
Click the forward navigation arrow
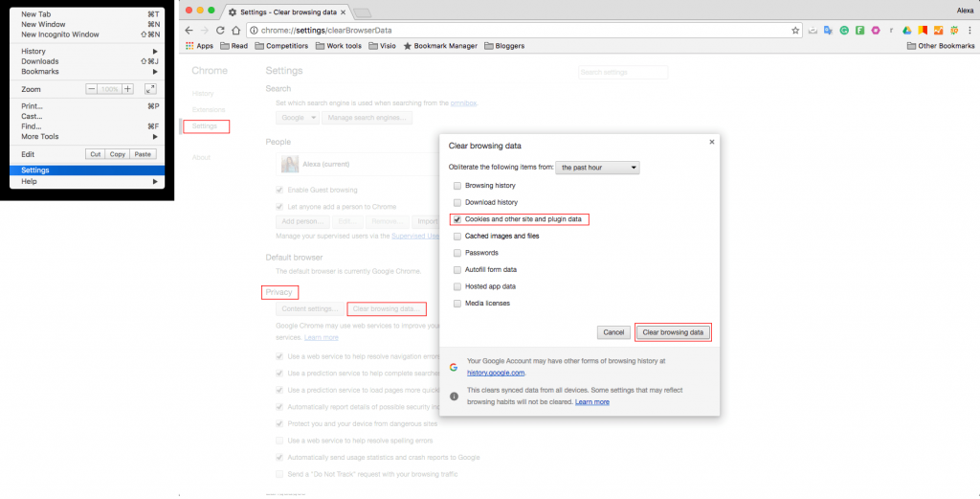(x=205, y=30)
